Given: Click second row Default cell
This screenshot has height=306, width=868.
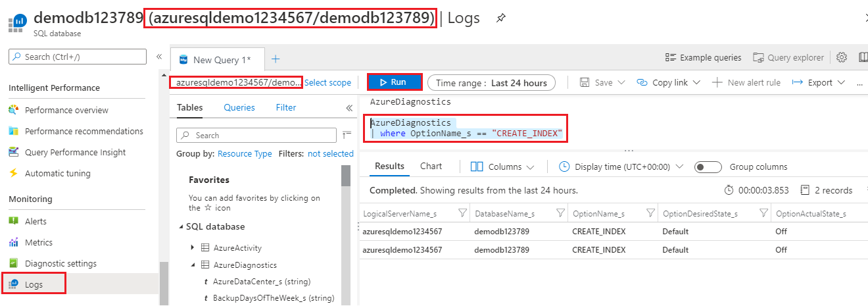Looking at the screenshot, I should [675, 250].
